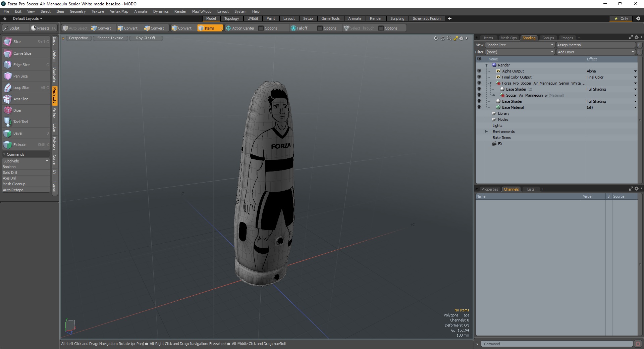The width and height of the screenshot is (644, 349).
Task: Collapse the Render tree node
Action: 486,65
